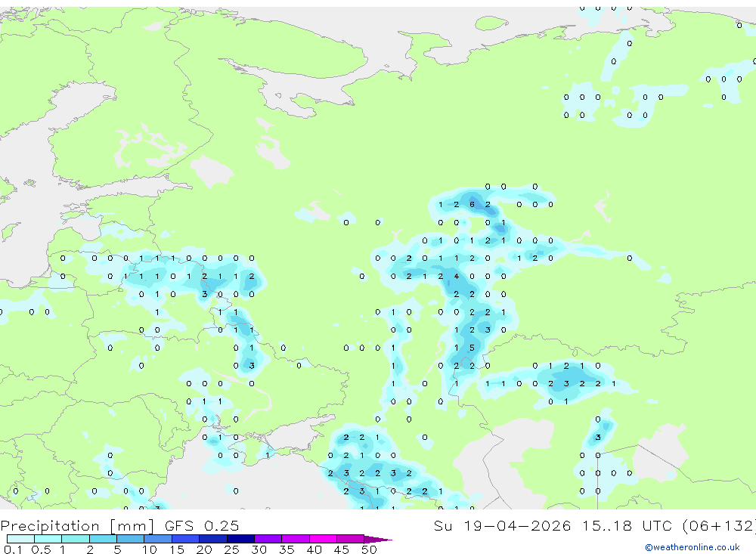Click the 15–20 mm legend color swatch
756x554 pixels.
[186, 539]
